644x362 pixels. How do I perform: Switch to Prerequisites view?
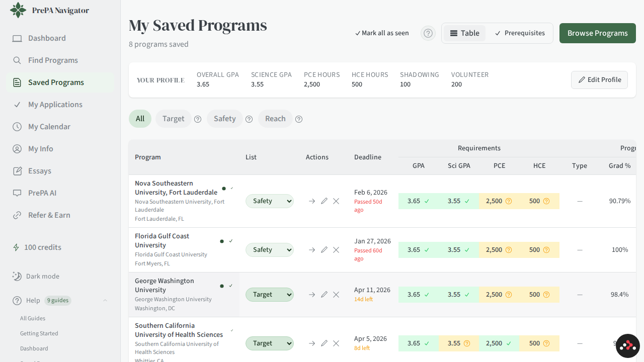[520, 33]
